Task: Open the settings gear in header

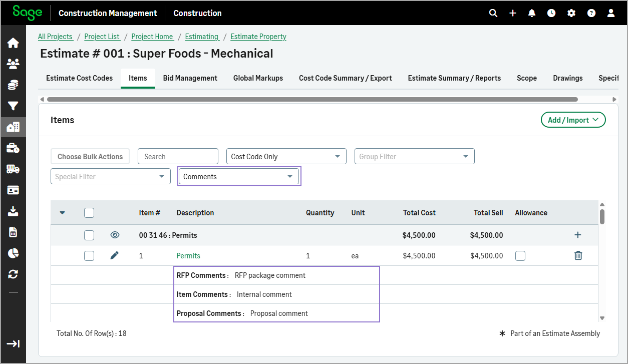Action: pyautogui.click(x=571, y=14)
